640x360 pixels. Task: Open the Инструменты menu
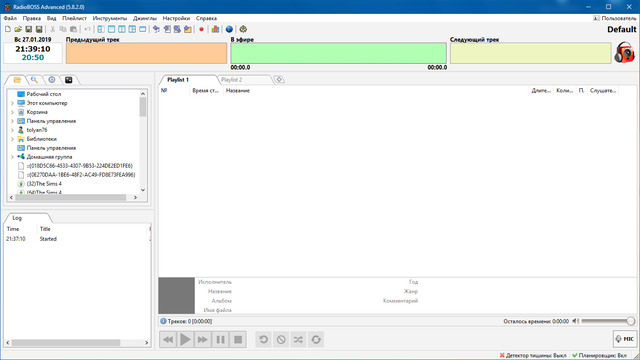point(109,18)
